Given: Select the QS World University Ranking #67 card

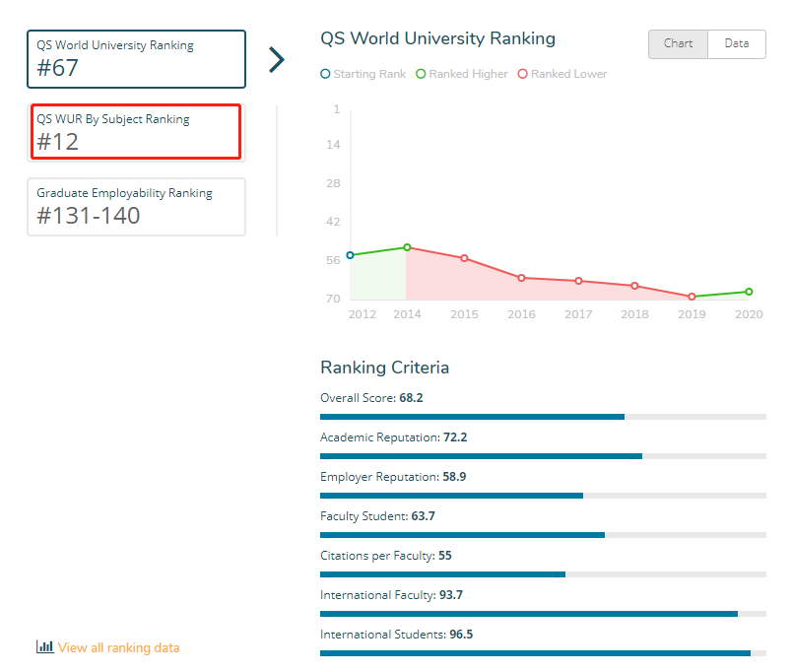Looking at the screenshot, I should click(x=136, y=59).
